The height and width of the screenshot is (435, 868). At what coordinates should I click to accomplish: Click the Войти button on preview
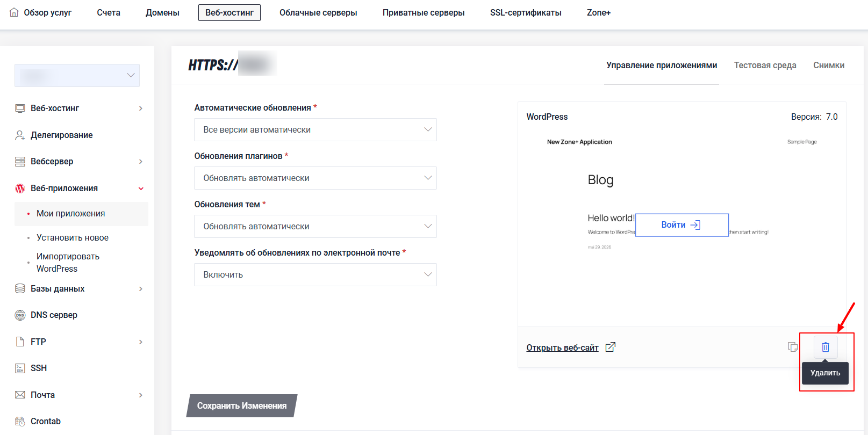[x=682, y=225]
